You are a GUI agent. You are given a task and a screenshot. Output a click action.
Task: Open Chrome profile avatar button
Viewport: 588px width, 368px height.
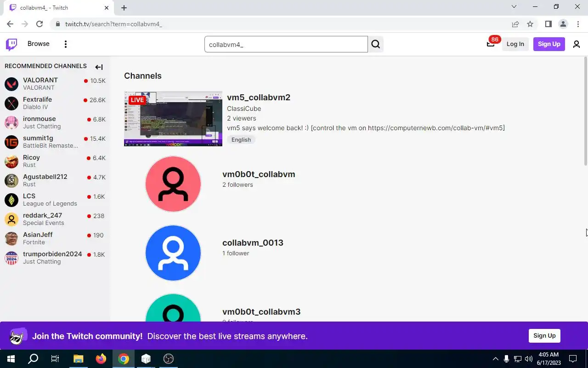563,24
